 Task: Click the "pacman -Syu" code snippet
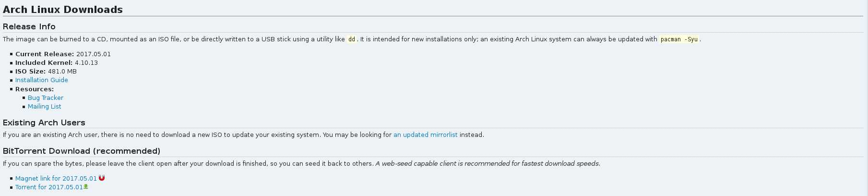coord(679,39)
